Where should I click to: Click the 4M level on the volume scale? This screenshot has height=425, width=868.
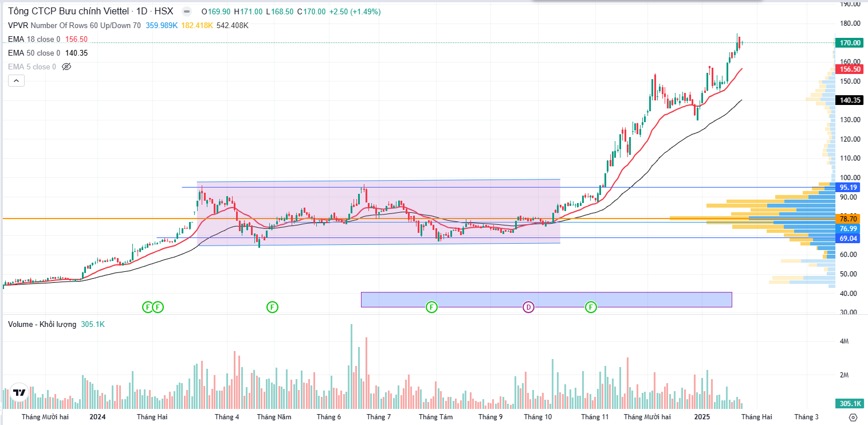(844, 341)
